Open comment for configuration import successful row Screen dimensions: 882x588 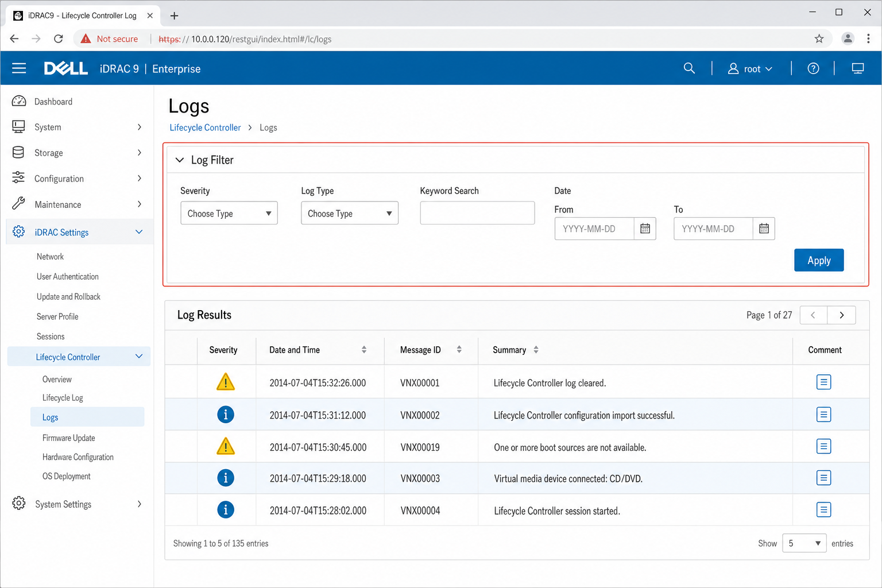pyautogui.click(x=823, y=415)
